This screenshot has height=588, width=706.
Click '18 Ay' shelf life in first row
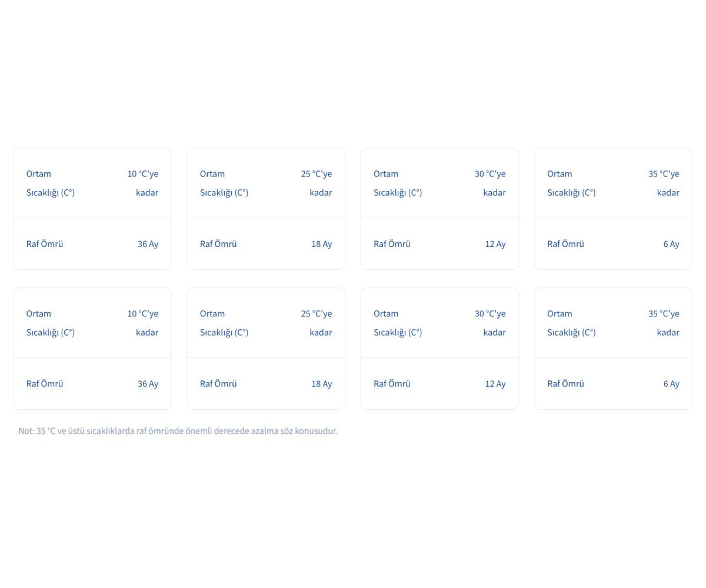[321, 244]
